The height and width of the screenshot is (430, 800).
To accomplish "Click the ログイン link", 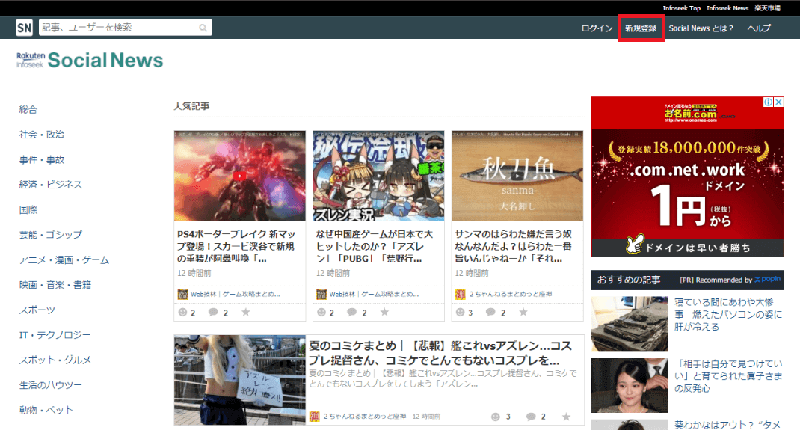I will [597, 28].
